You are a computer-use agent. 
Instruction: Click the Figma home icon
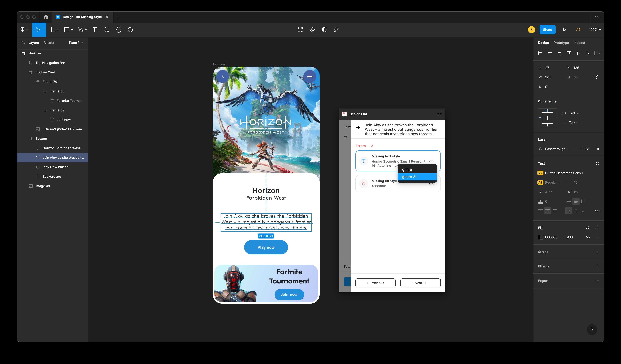point(46,17)
